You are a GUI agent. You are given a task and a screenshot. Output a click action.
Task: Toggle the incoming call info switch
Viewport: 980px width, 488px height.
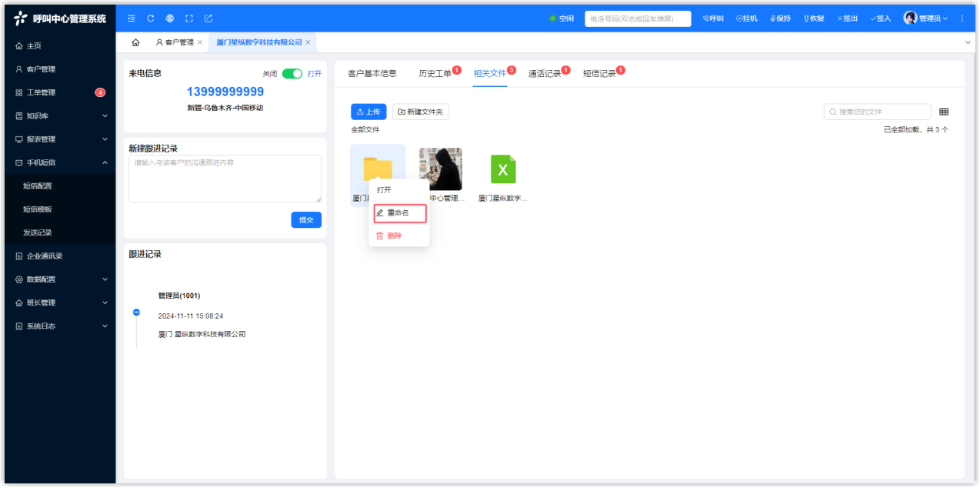click(x=292, y=74)
